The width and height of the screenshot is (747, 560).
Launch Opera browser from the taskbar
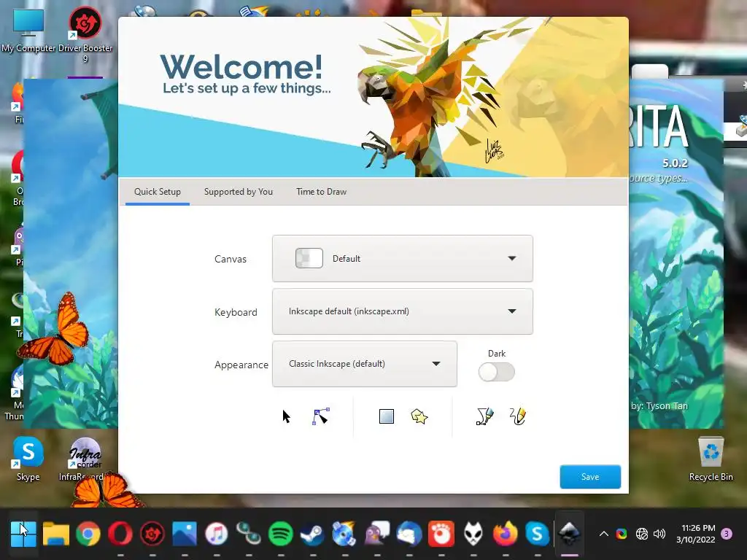pos(120,534)
